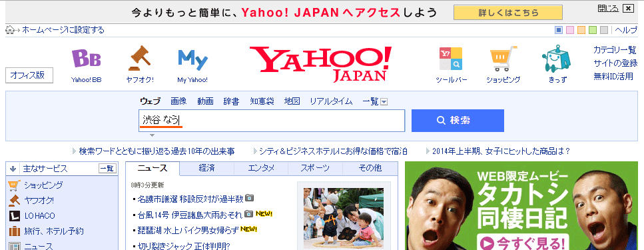Click the news icon in sidebar
The height and width of the screenshot is (250, 644).
pos(15,246)
